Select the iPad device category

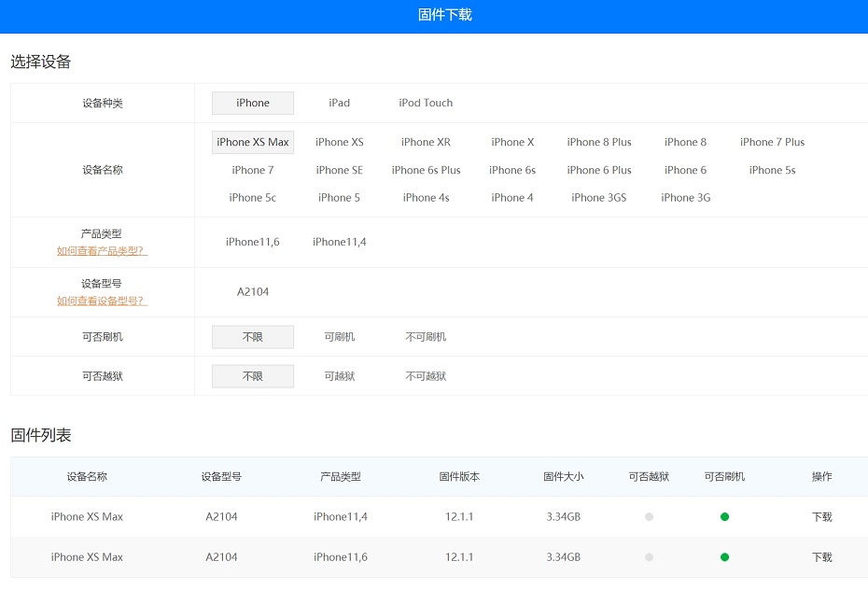339,103
